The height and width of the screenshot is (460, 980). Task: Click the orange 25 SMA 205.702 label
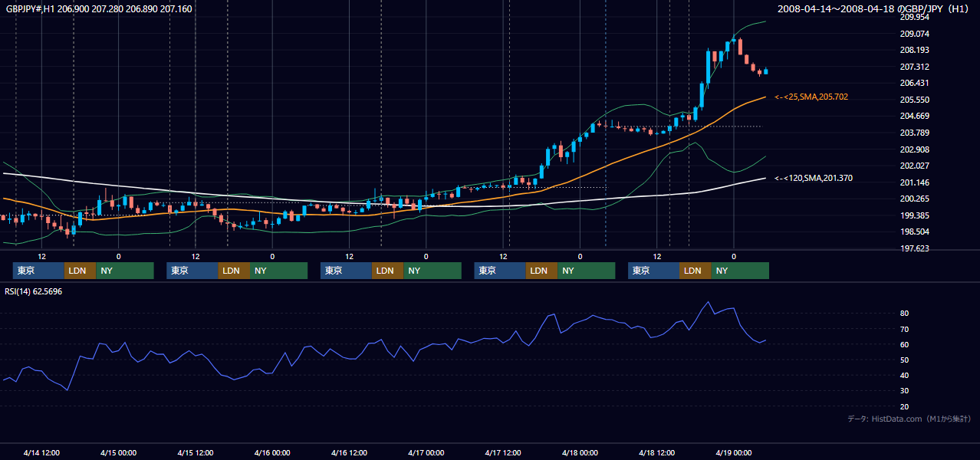811,97
